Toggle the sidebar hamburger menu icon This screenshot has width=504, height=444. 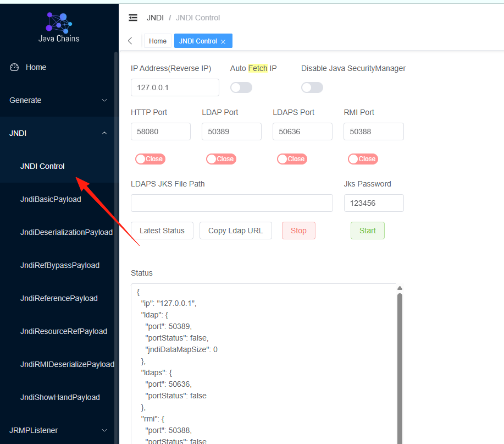133,18
